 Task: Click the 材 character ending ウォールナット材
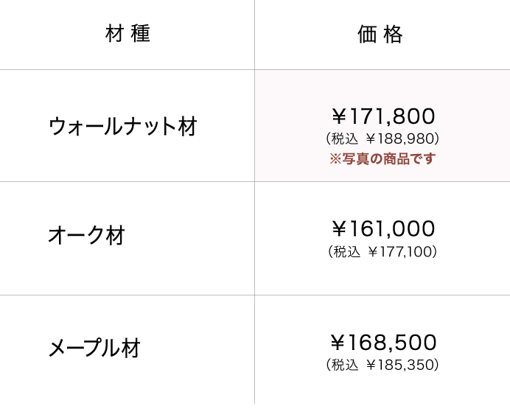[188, 126]
